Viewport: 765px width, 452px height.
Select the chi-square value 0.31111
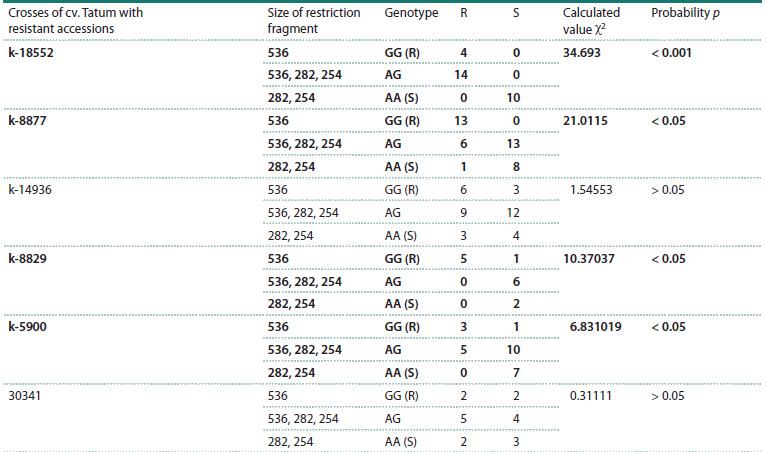click(x=591, y=396)
